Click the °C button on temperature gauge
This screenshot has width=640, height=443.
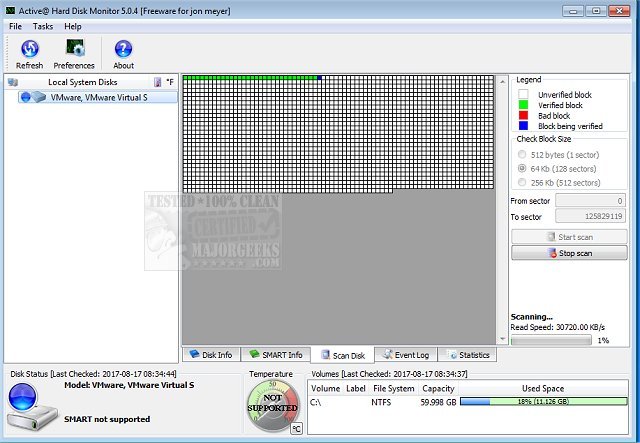point(296,429)
